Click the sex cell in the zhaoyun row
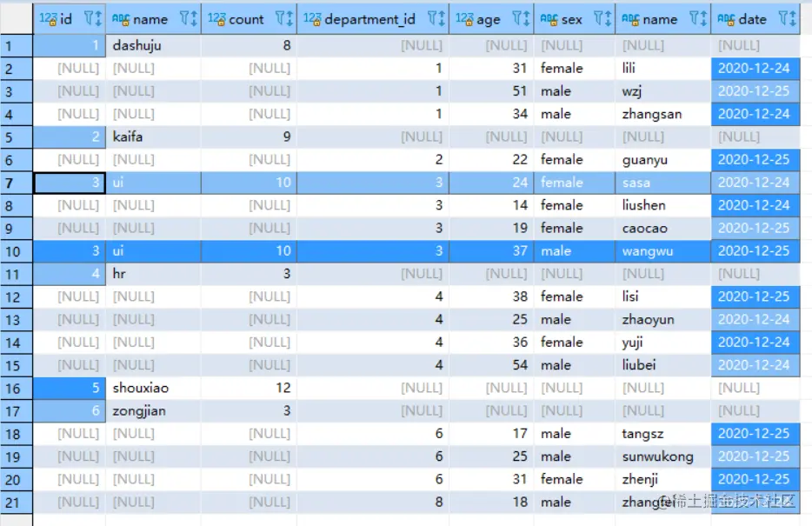Screen dimensions: 812x526 [575, 319]
